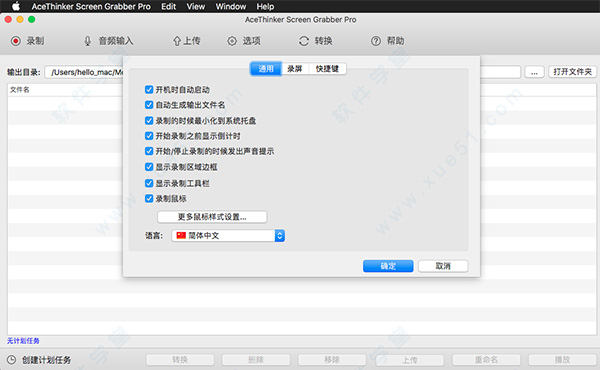Click the 无计划任务 status text
Viewport: 600px width, 370px height.
click(x=23, y=341)
